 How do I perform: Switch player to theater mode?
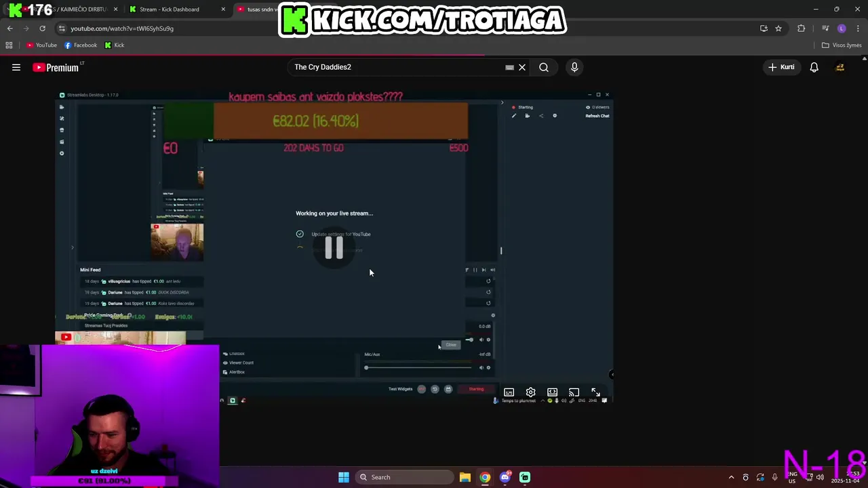tap(553, 392)
